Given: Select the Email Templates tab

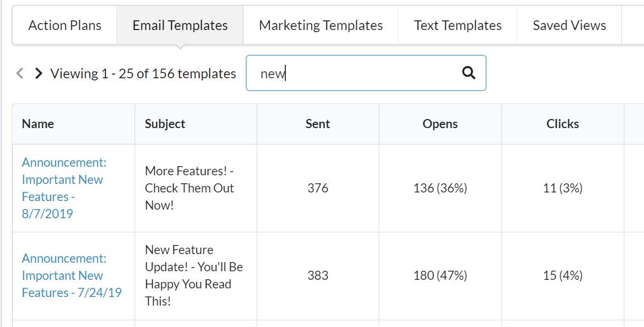Looking at the screenshot, I should point(180,25).
